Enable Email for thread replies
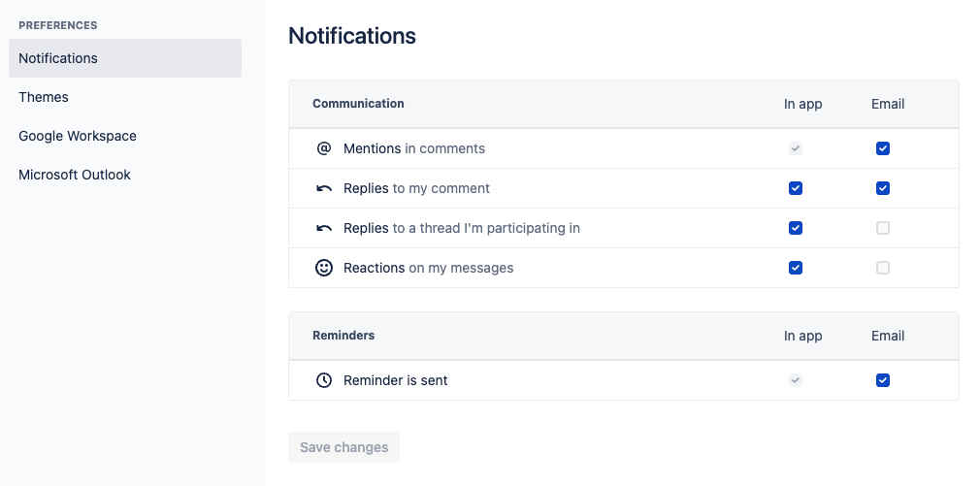Viewport: 980px width, 486px height. point(883,228)
